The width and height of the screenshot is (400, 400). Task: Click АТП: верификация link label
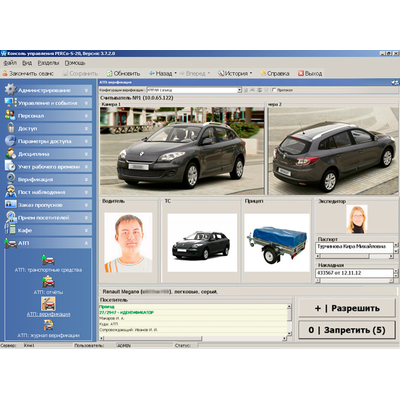coord(48,314)
